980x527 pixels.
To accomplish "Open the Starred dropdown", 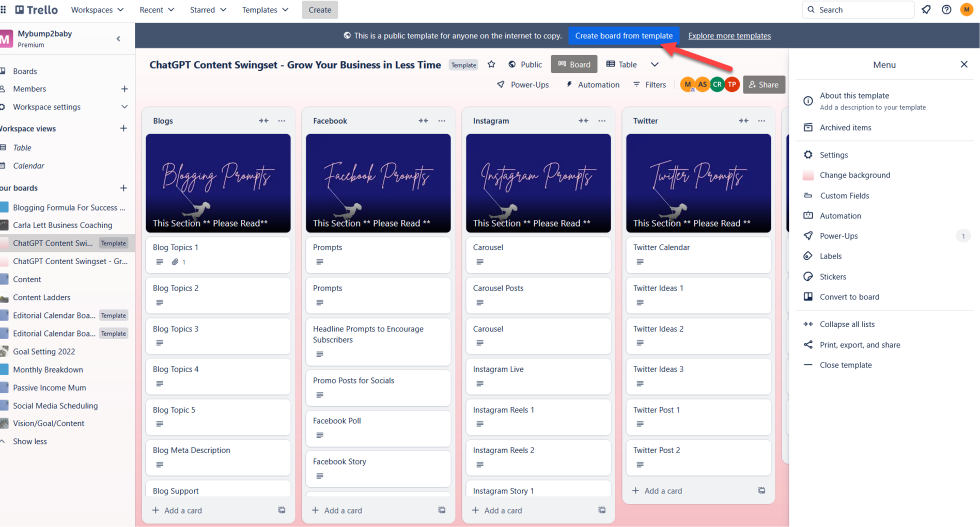I will click(208, 10).
